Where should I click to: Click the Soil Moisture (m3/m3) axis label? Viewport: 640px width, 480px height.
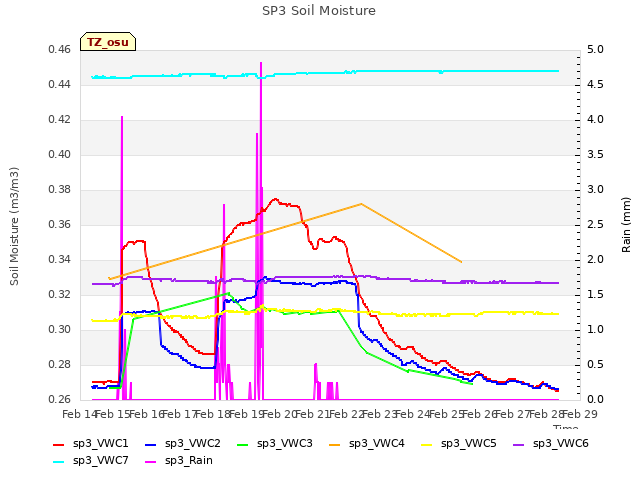click(x=14, y=226)
